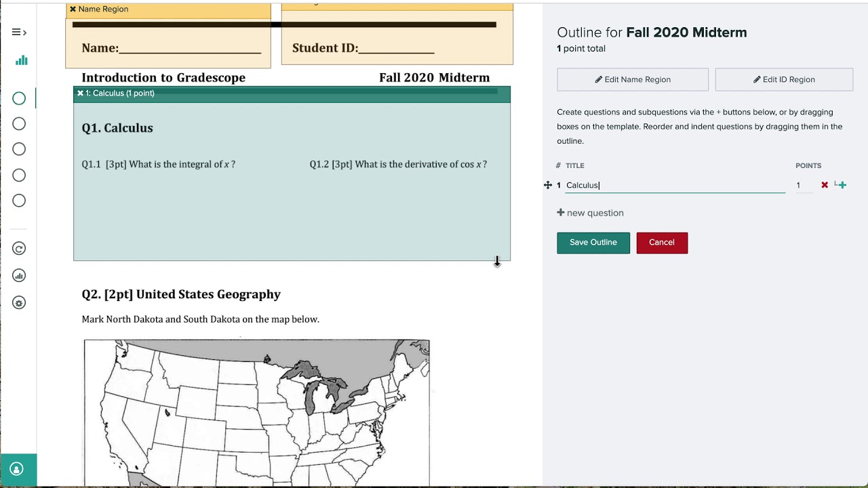
Task: Click the Edit ID Region button
Action: click(784, 79)
